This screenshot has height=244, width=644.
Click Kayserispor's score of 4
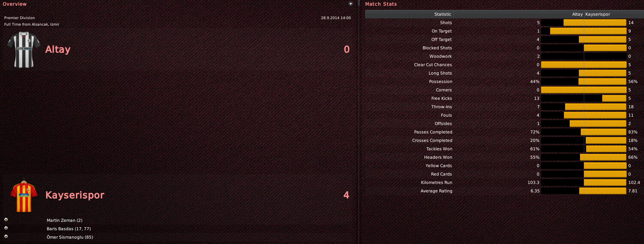(x=346, y=195)
